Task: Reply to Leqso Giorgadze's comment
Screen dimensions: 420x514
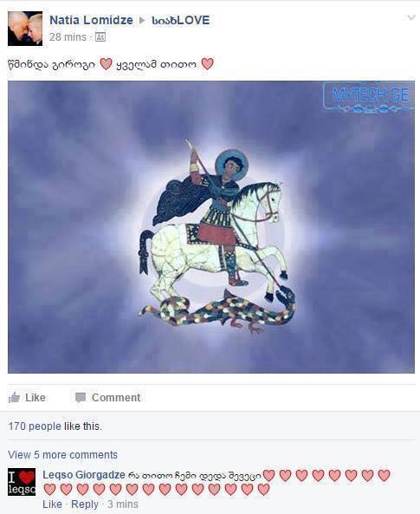Action: 85,504
